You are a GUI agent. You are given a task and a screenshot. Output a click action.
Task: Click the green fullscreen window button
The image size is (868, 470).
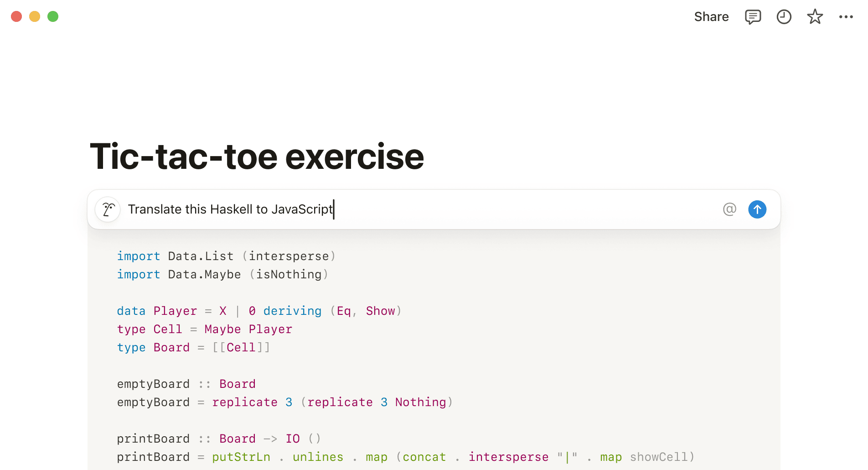coord(53,16)
